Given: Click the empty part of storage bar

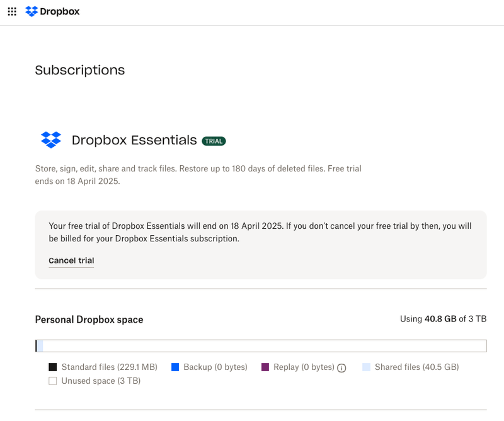Looking at the screenshot, I should 265,345.
